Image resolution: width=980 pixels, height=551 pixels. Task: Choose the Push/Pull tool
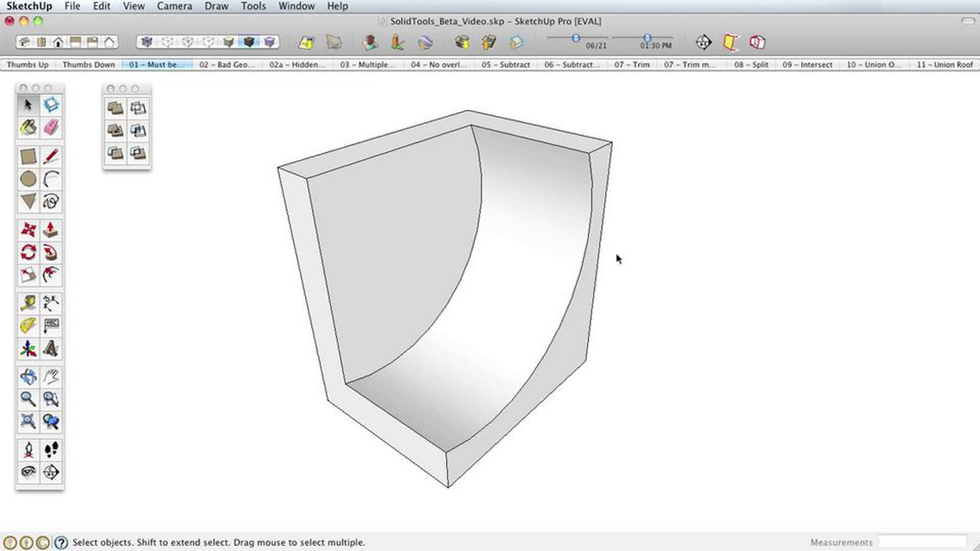point(51,230)
